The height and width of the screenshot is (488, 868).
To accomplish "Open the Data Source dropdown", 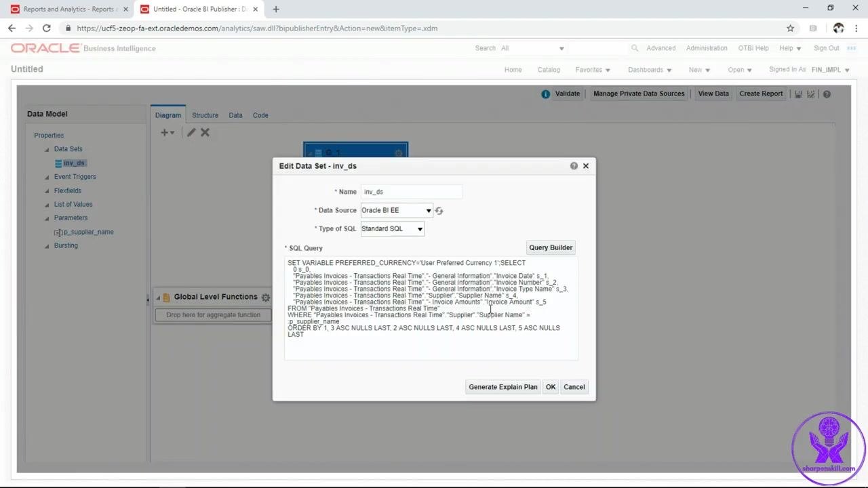I will point(396,211).
